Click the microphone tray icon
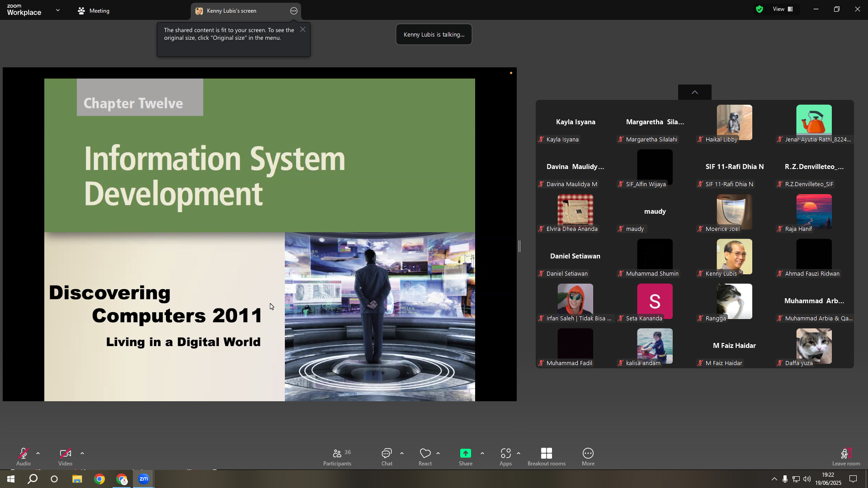 click(x=785, y=479)
